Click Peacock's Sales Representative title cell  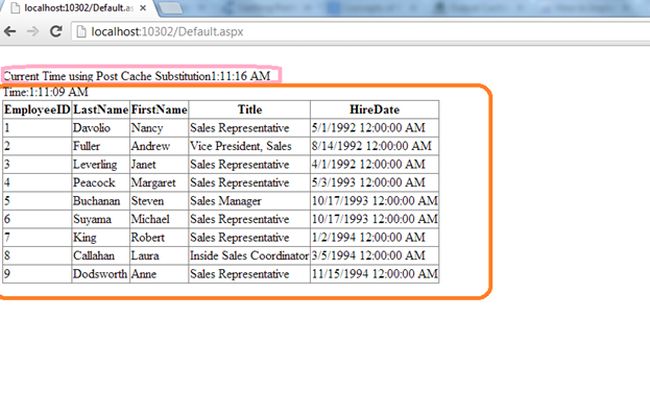[x=250, y=182]
